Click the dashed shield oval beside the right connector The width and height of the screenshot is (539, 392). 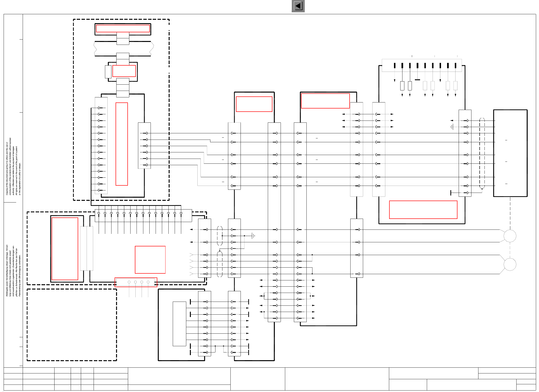click(482, 153)
